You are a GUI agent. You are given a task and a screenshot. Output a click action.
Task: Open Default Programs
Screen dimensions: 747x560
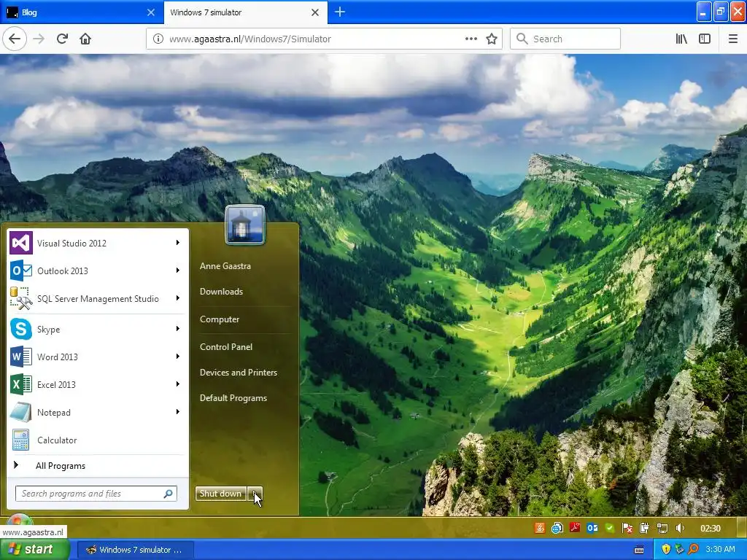coord(233,398)
